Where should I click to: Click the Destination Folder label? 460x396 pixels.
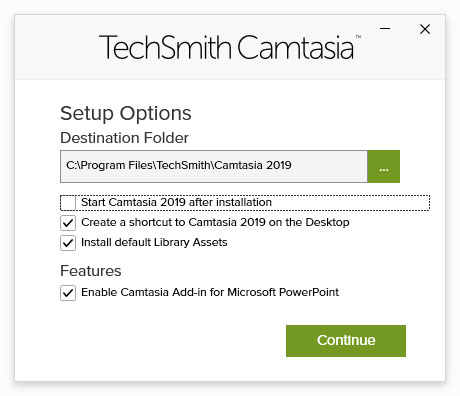[x=124, y=138]
